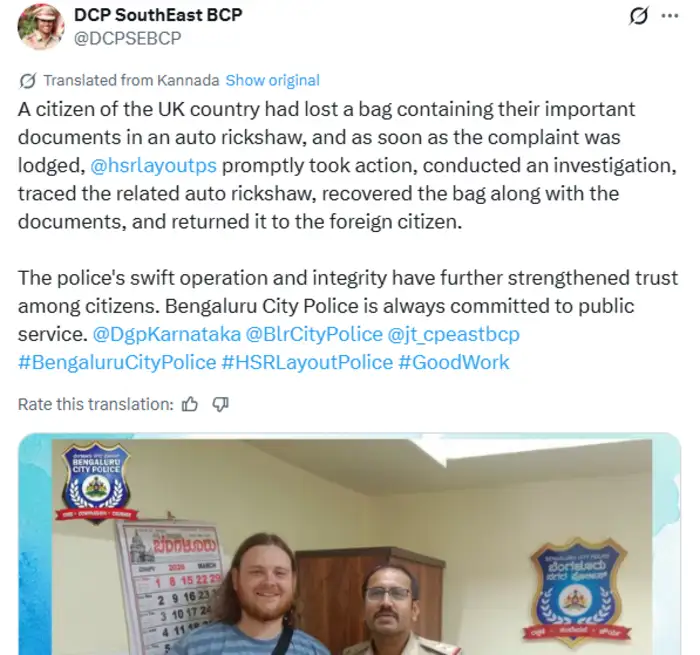Open the DCP SouthEast BCP profile avatar
Viewport: 700px width, 655px height.
pyautogui.click(x=41, y=27)
